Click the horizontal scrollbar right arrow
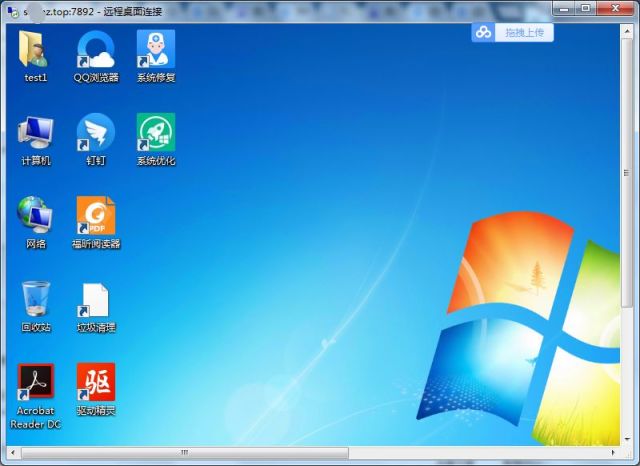Screen dimensions: 640x466 613,453
